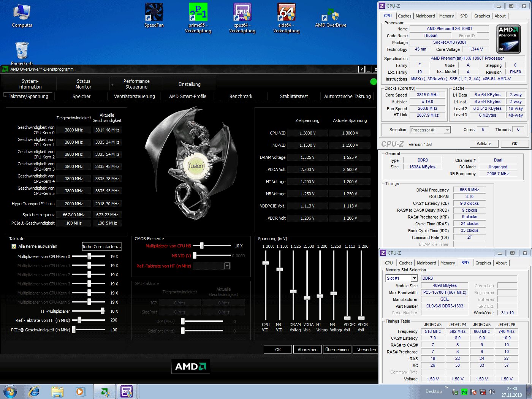Image resolution: width=532 pixels, height=399 pixels.
Task: Click the OK button in AMD OverDrive
Action: (278, 350)
